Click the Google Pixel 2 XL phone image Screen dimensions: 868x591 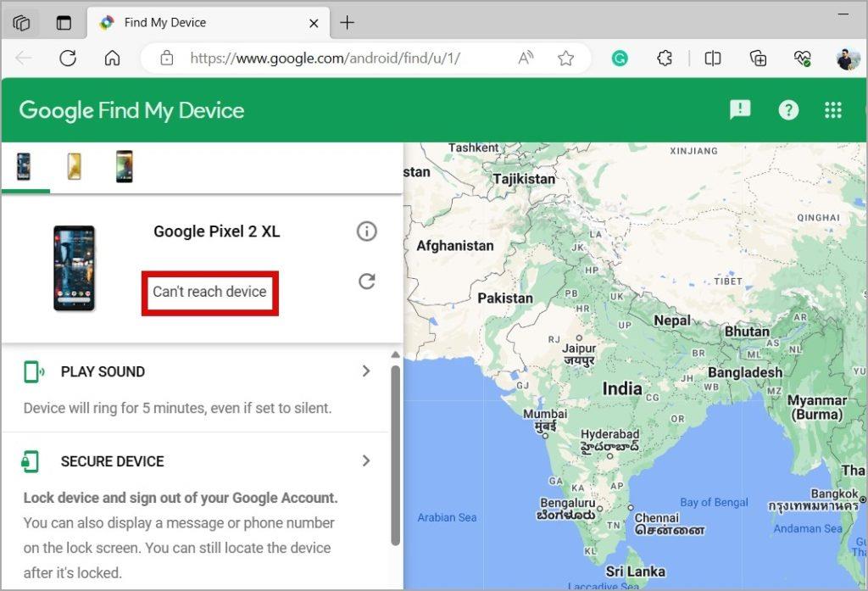(x=75, y=268)
